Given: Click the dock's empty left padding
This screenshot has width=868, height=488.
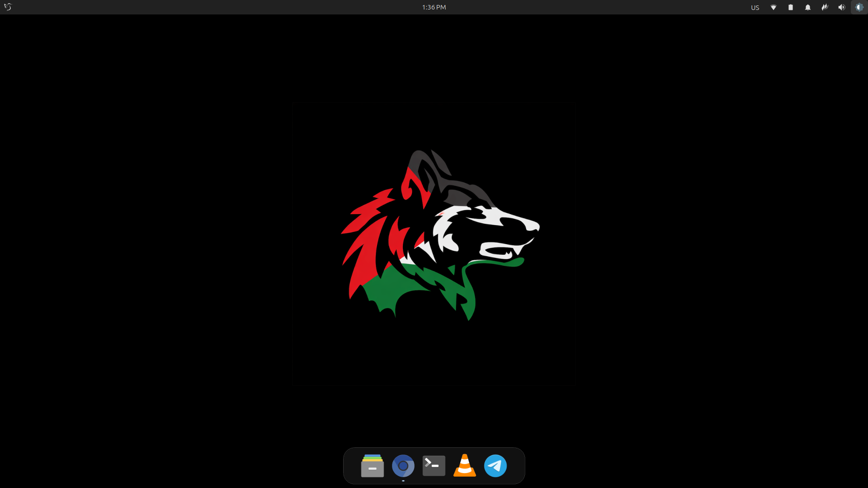Looking at the screenshot, I should coord(352,466).
